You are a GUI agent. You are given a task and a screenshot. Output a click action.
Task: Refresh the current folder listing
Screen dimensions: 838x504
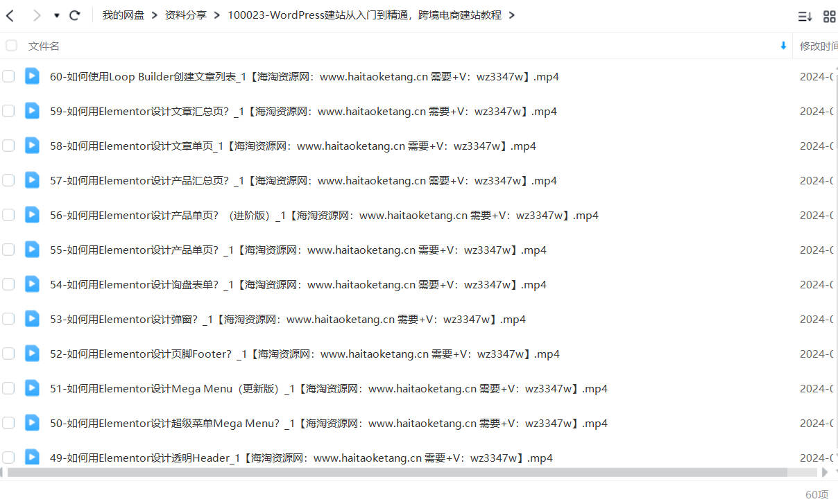75,15
